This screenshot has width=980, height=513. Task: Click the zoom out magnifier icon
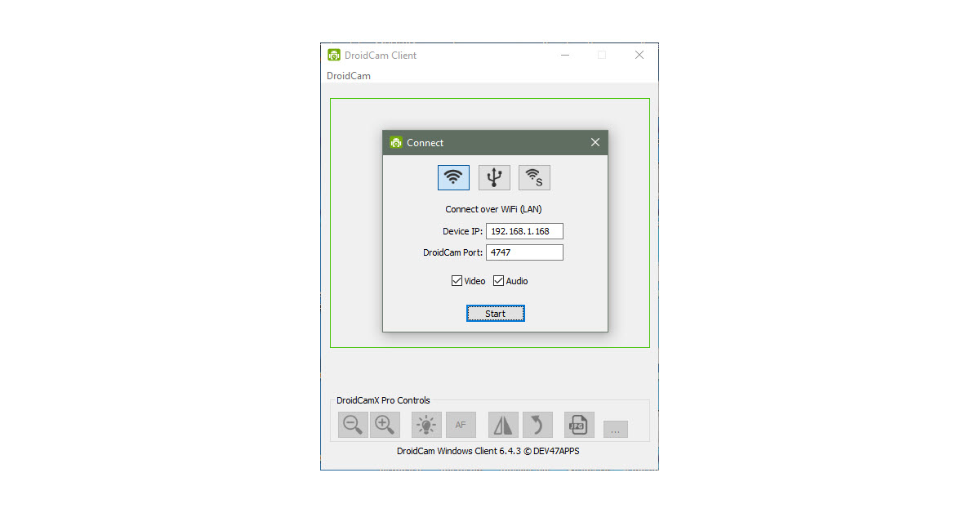pyautogui.click(x=353, y=425)
